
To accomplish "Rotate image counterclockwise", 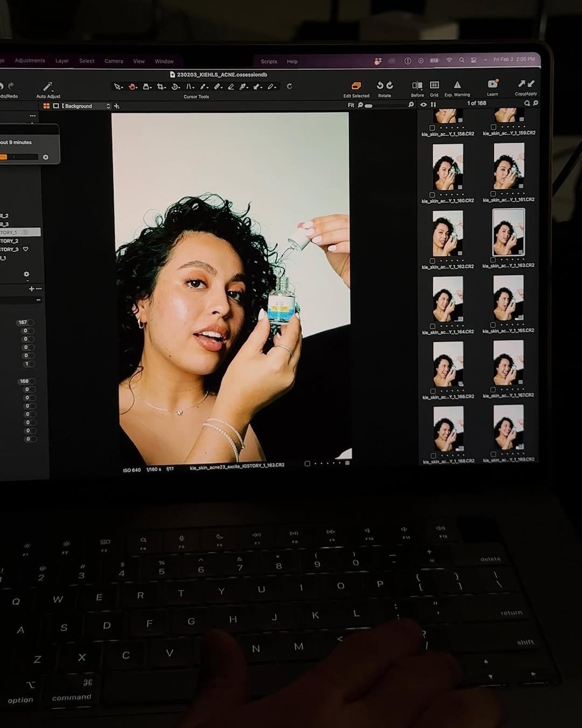I will tap(380, 85).
